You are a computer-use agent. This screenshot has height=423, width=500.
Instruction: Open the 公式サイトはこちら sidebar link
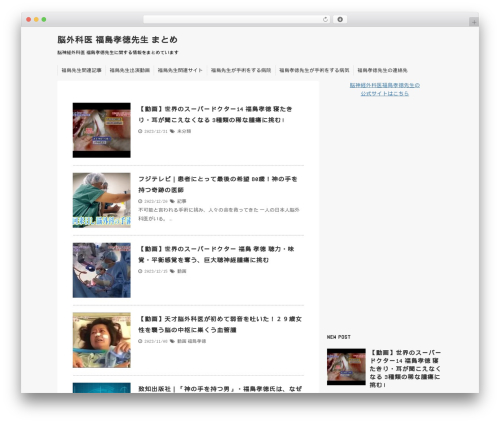point(385,89)
